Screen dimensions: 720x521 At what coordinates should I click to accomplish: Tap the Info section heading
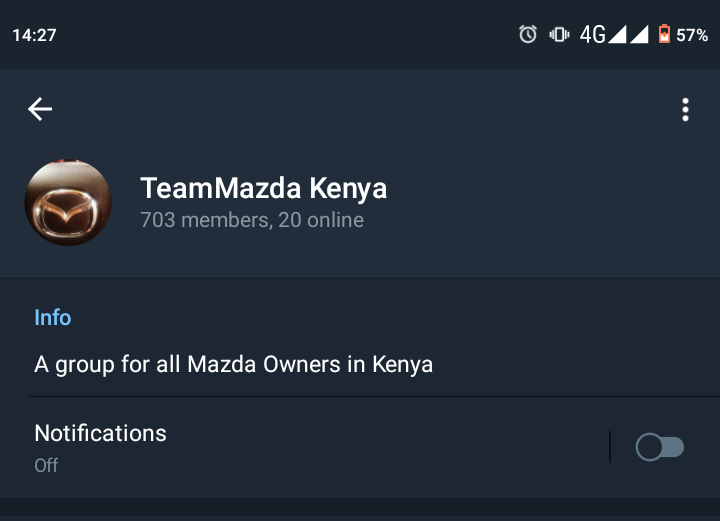(53, 317)
